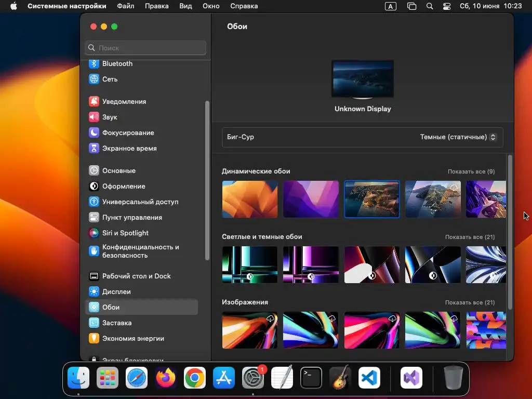Show all 21 Изображения wallpapers
The height and width of the screenshot is (399, 532).
click(470, 302)
